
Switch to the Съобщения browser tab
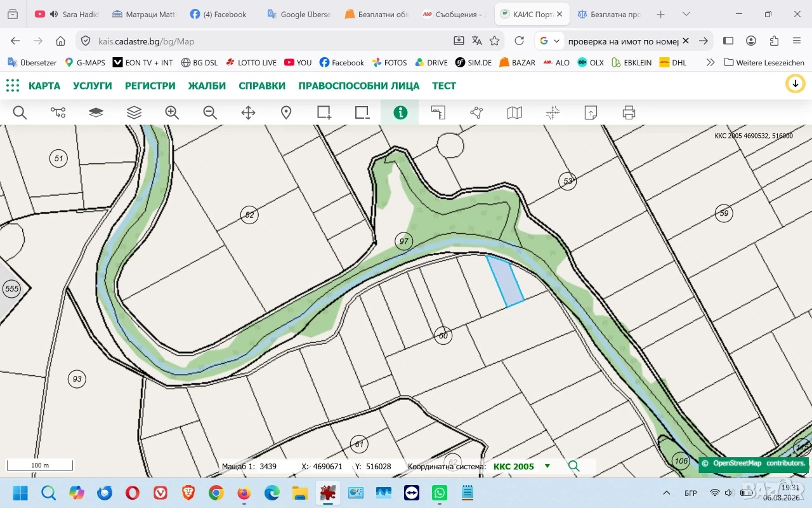[455, 14]
